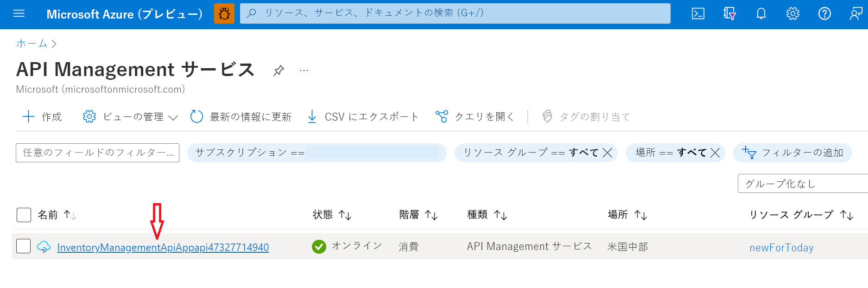The image size is (868, 288).
Task: Click the ホーム breadcrumb
Action: coord(32,43)
